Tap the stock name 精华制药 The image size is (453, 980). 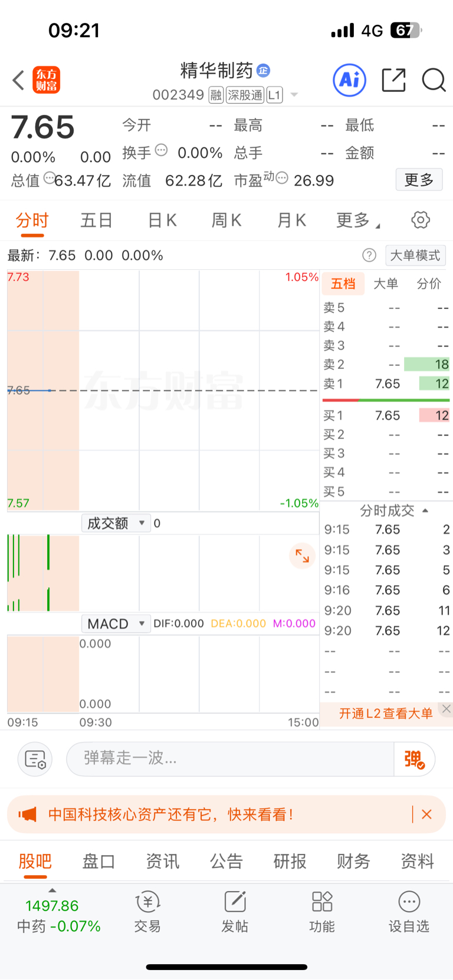point(216,71)
